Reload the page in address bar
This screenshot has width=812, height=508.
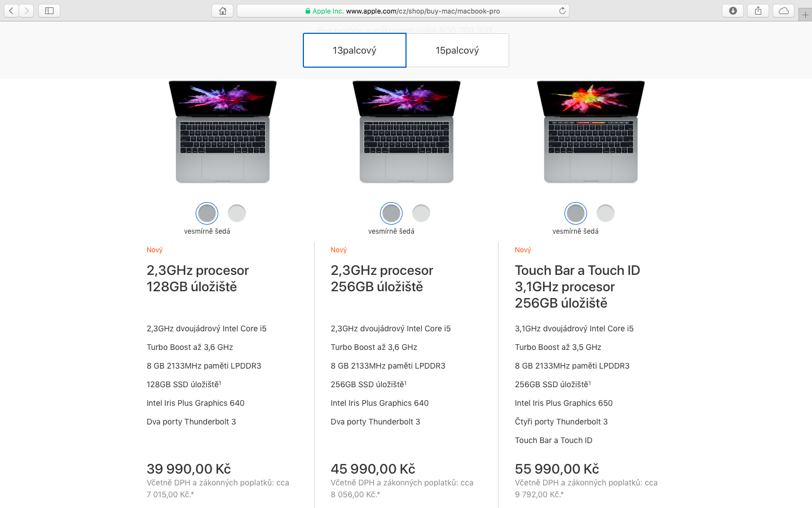click(x=562, y=11)
